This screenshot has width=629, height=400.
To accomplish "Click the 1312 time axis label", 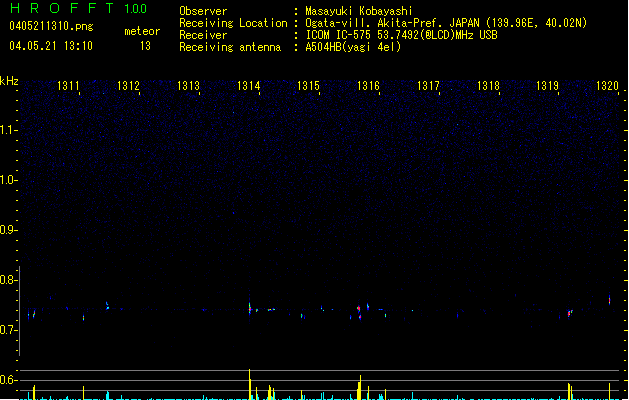I will pos(128,85).
